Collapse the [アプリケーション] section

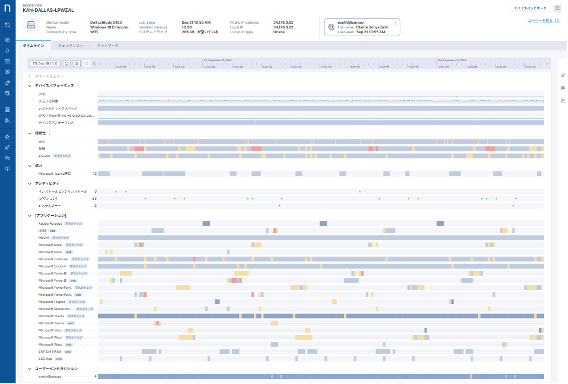click(30, 216)
